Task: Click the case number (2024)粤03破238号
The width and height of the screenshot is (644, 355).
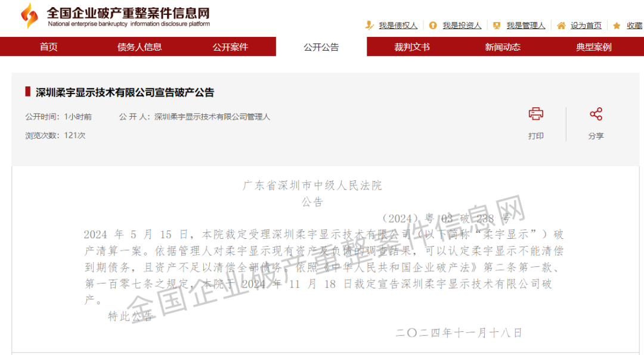Action: [445, 219]
